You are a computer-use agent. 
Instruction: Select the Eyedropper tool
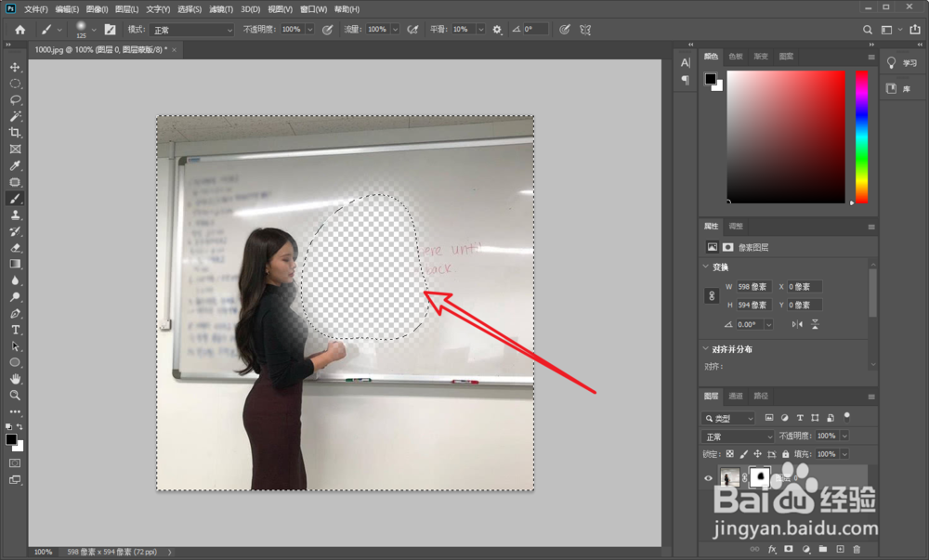(16, 165)
